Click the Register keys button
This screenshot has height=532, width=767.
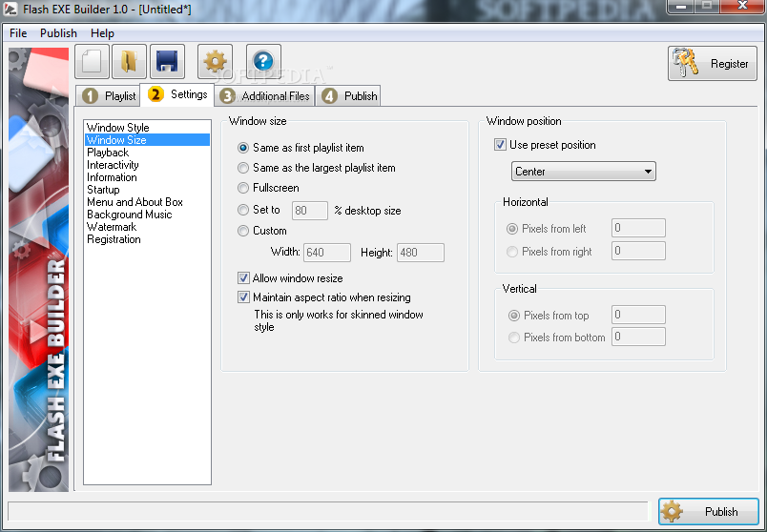click(713, 64)
